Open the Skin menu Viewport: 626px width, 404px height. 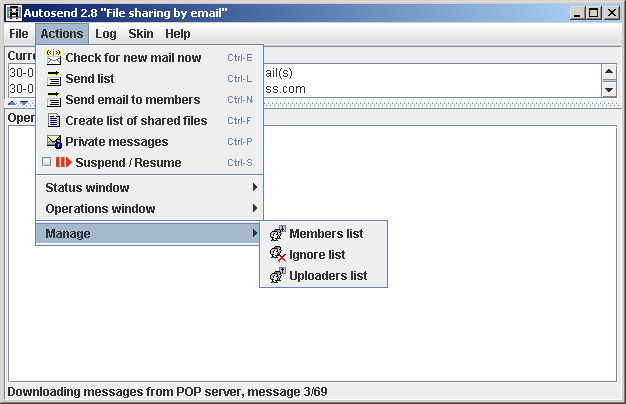pos(141,34)
